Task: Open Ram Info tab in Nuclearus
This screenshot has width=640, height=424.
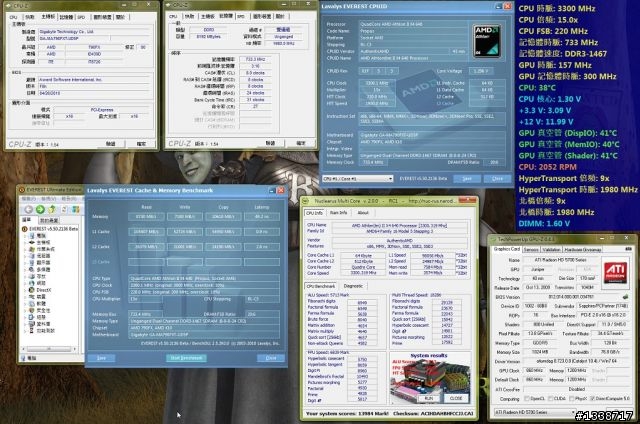Action: pyautogui.click(x=338, y=213)
